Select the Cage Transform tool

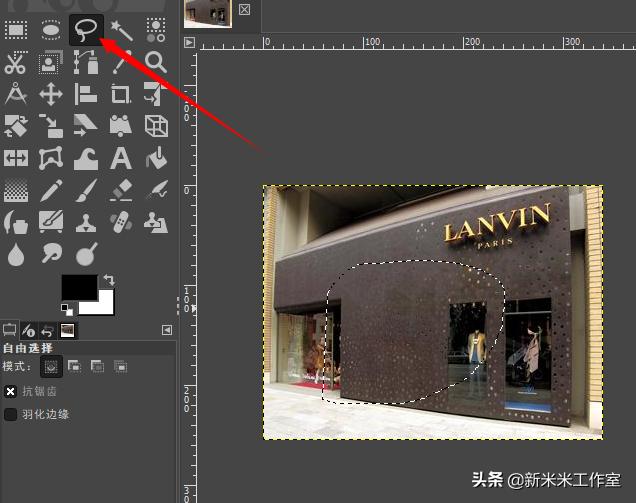[x=51, y=158]
